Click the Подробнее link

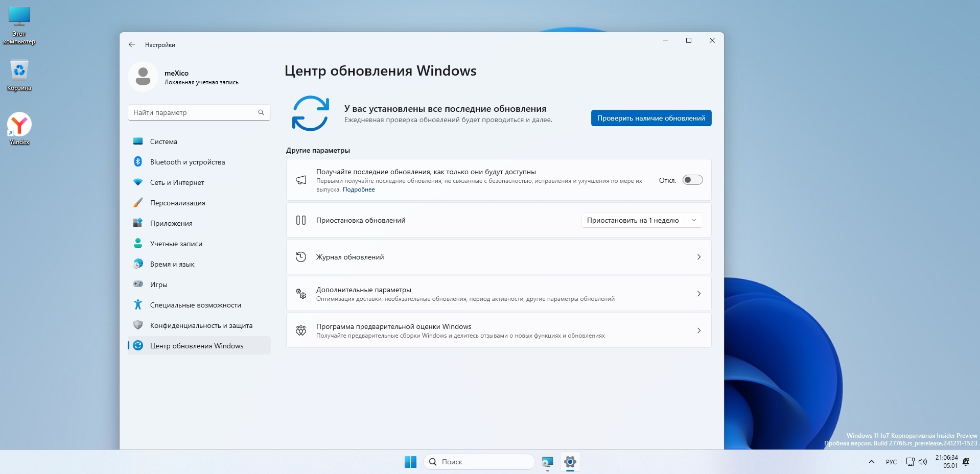pos(359,189)
